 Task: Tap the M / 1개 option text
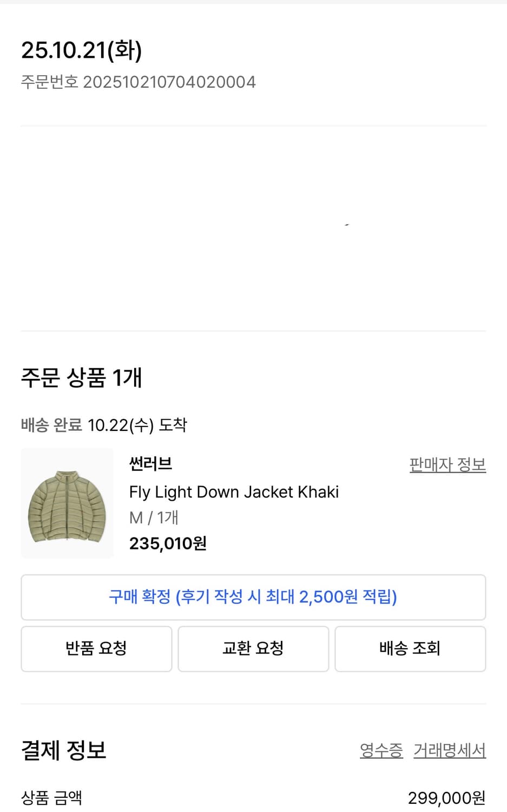[154, 518]
